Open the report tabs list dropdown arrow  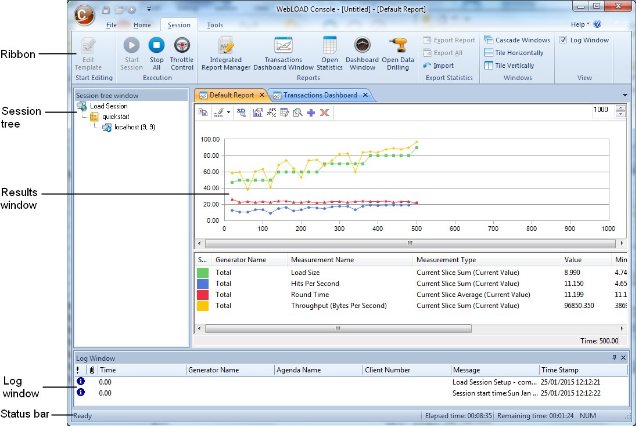(624, 95)
